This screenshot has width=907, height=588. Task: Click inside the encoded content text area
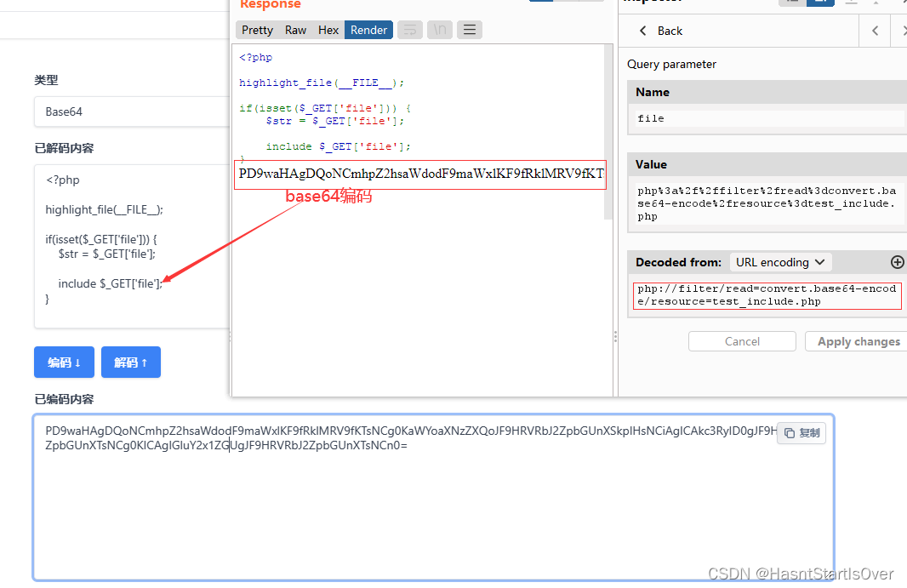point(434,498)
